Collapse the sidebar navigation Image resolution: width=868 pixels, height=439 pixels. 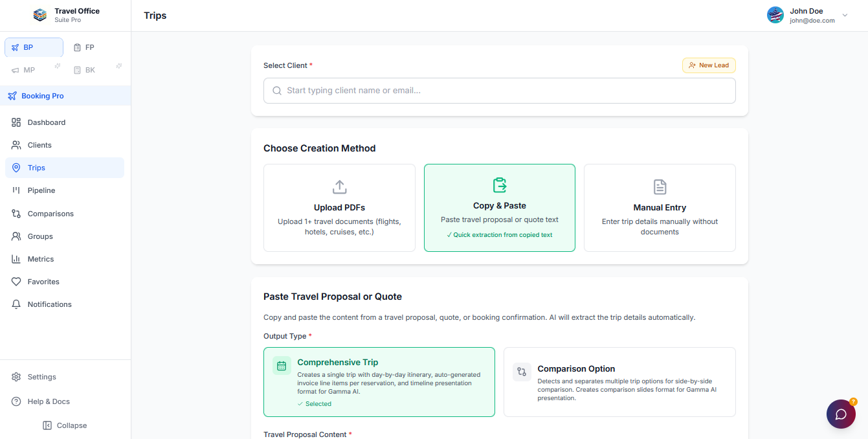click(65, 425)
